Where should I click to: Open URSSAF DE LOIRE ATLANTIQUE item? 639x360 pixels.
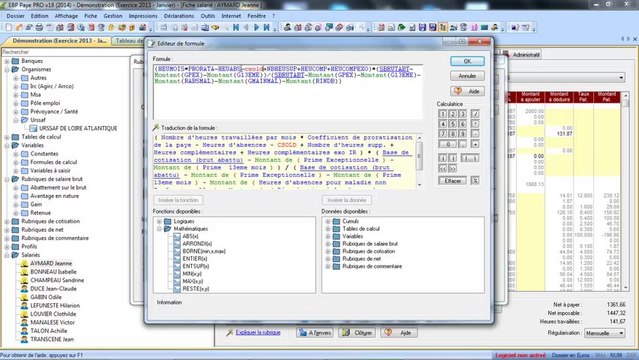pyautogui.click(x=78, y=128)
